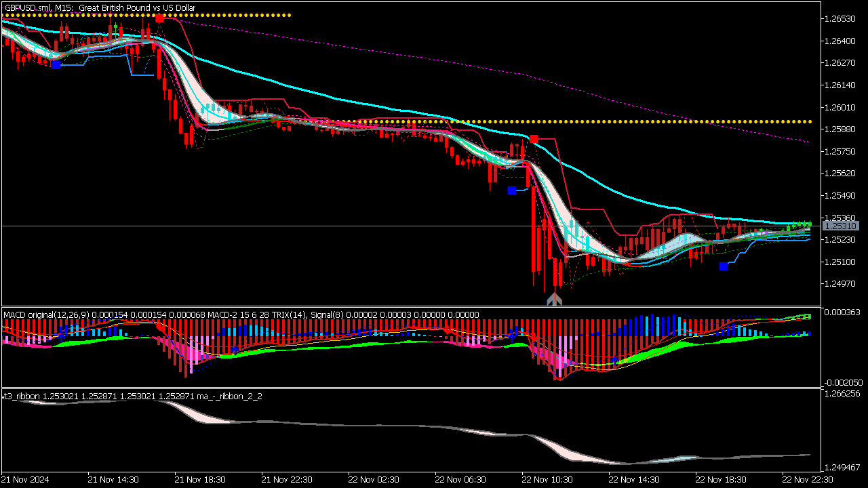Screen dimensions: 868x488
Task: Click the 21 Nov 18:30 time label
Action: pyautogui.click(x=200, y=479)
